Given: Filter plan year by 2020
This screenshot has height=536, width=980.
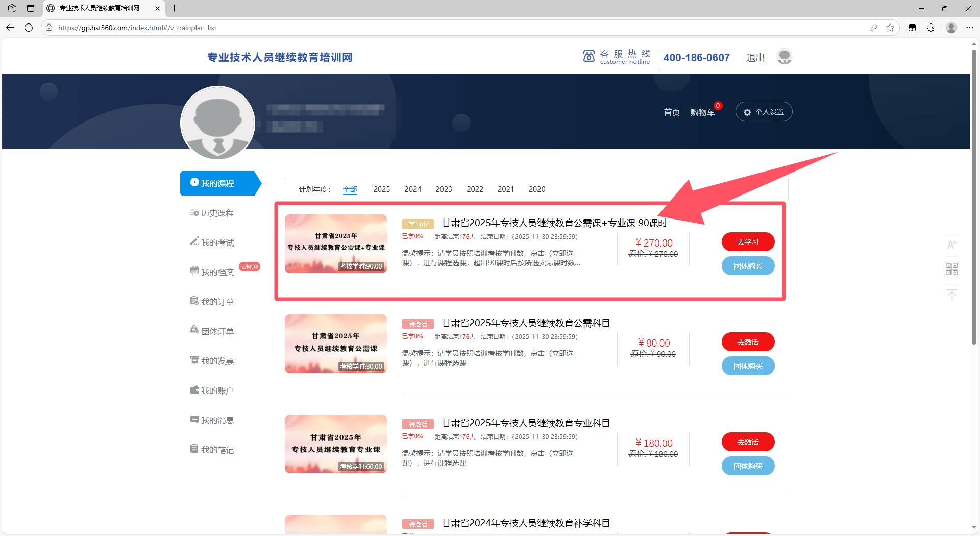Looking at the screenshot, I should 537,189.
